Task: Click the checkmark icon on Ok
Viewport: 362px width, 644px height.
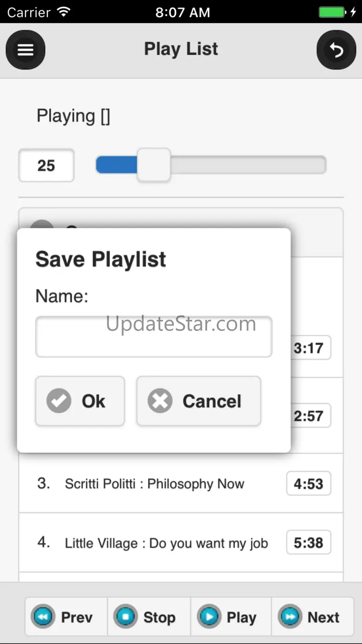Action: pyautogui.click(x=59, y=401)
